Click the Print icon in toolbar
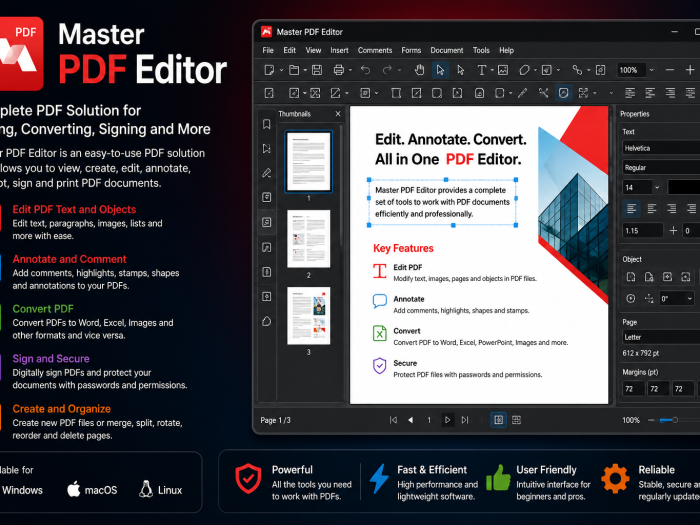This screenshot has height=525, width=700. coord(339,70)
